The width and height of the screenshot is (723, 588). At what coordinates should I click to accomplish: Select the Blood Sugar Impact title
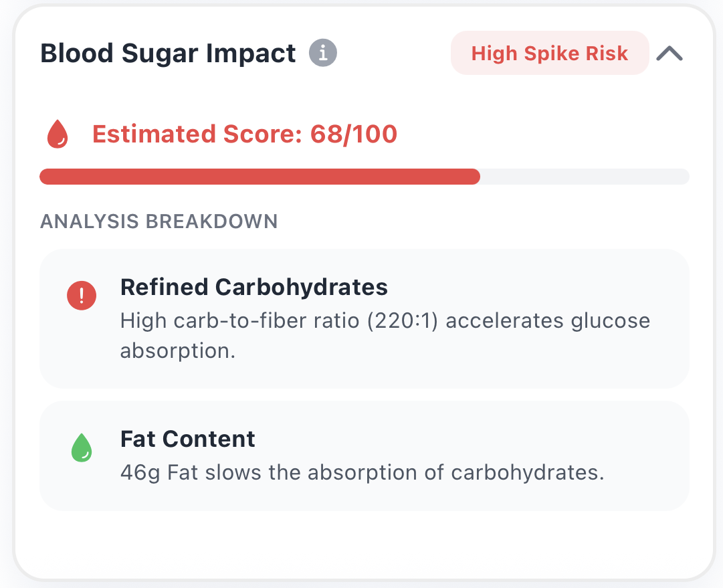[x=168, y=53]
